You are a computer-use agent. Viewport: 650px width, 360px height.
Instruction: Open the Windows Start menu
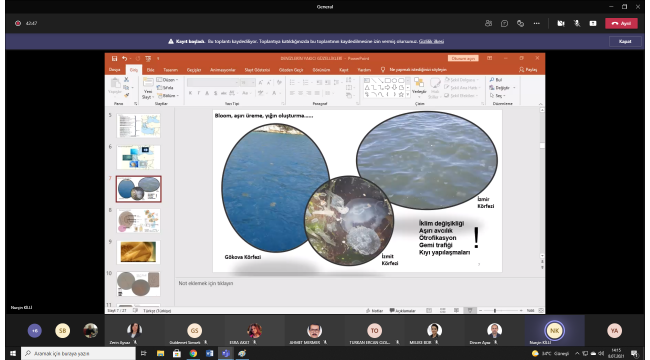(x=12, y=353)
